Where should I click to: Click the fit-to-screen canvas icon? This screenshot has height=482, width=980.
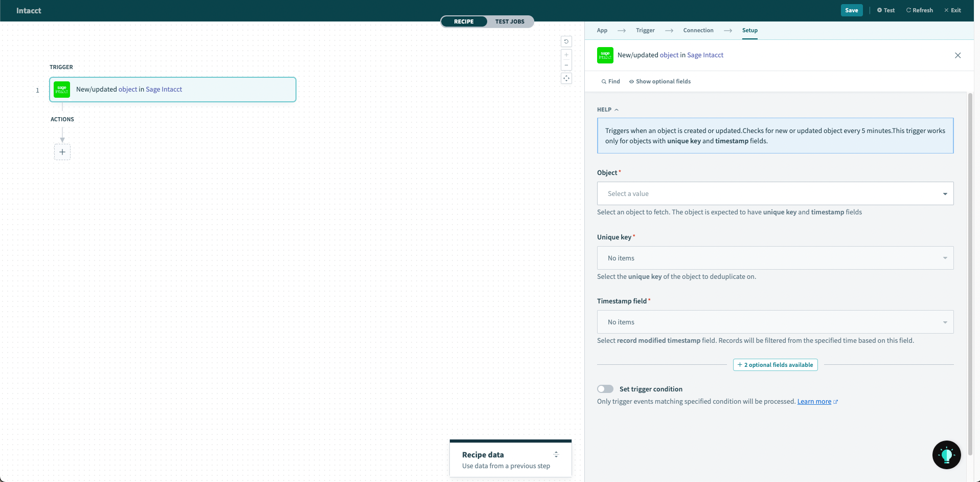[566, 78]
